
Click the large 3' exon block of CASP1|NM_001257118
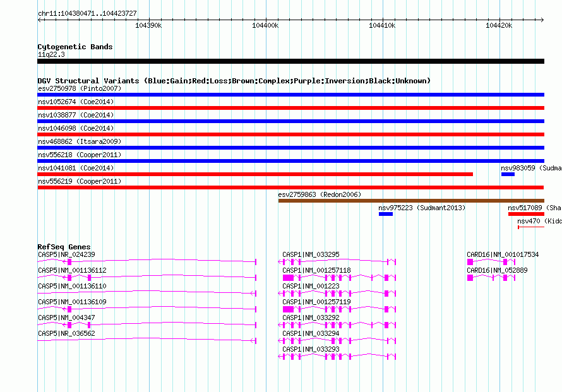coord(288,278)
